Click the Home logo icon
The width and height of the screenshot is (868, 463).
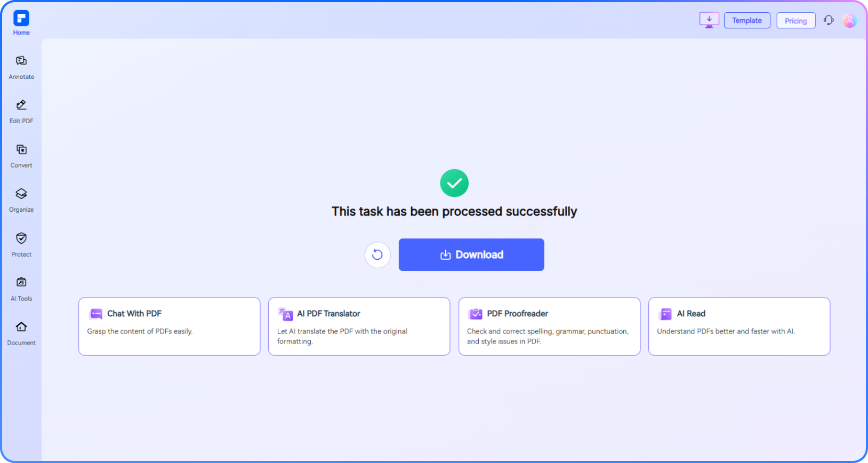tap(21, 19)
